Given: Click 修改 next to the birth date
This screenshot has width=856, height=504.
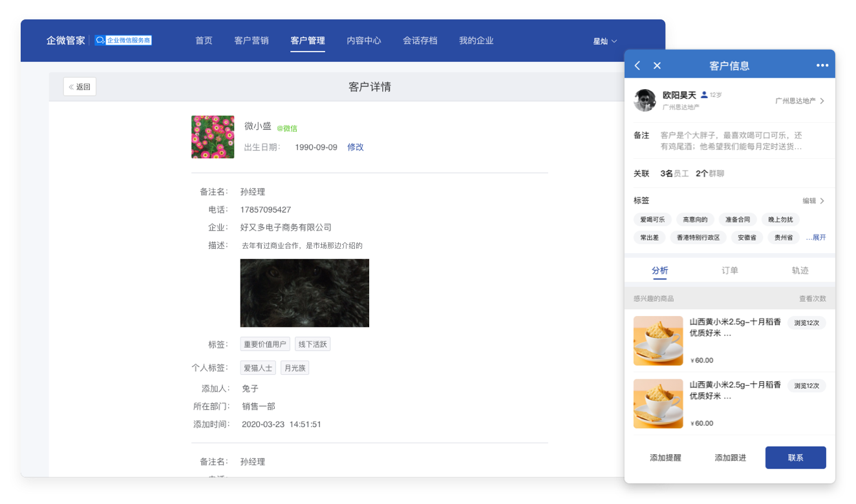Looking at the screenshot, I should pos(356,147).
